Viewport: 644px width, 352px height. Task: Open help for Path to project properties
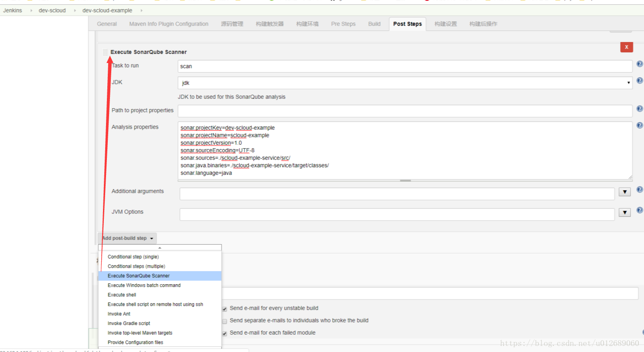[x=639, y=109]
